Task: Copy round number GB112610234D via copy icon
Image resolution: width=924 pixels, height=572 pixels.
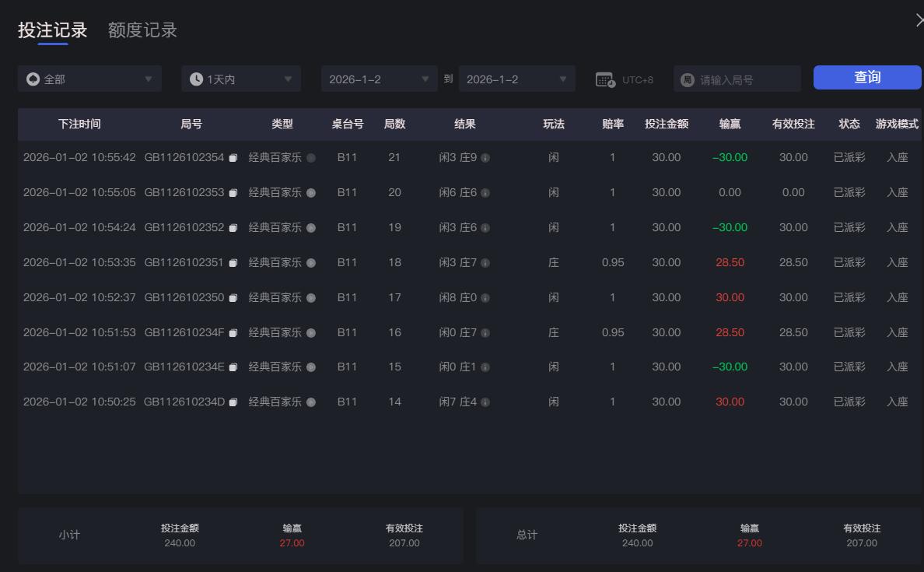Action: tap(233, 402)
